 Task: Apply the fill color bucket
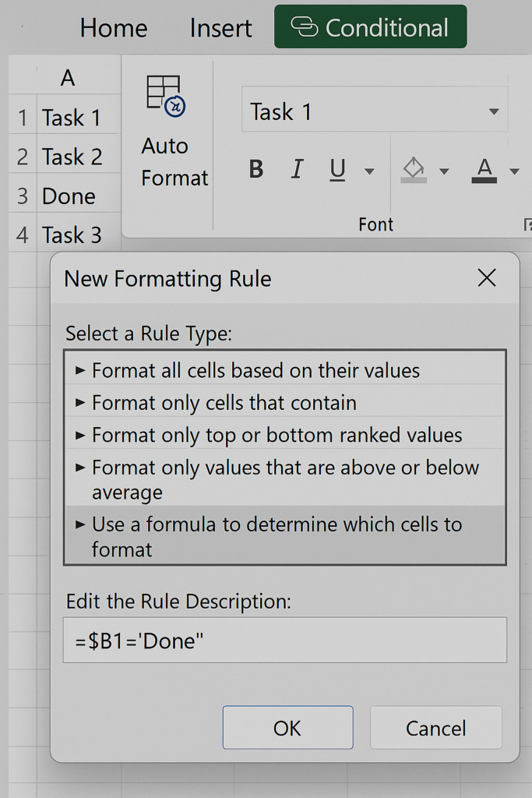[x=414, y=169]
